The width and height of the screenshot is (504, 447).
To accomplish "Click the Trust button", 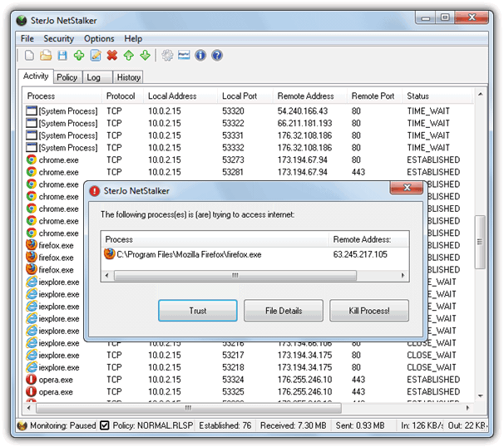I will (x=198, y=311).
